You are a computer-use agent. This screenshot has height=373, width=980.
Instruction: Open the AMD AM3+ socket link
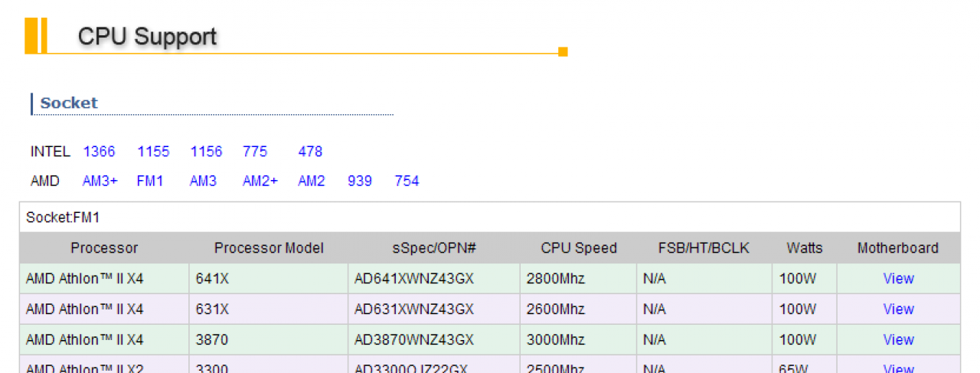click(100, 182)
